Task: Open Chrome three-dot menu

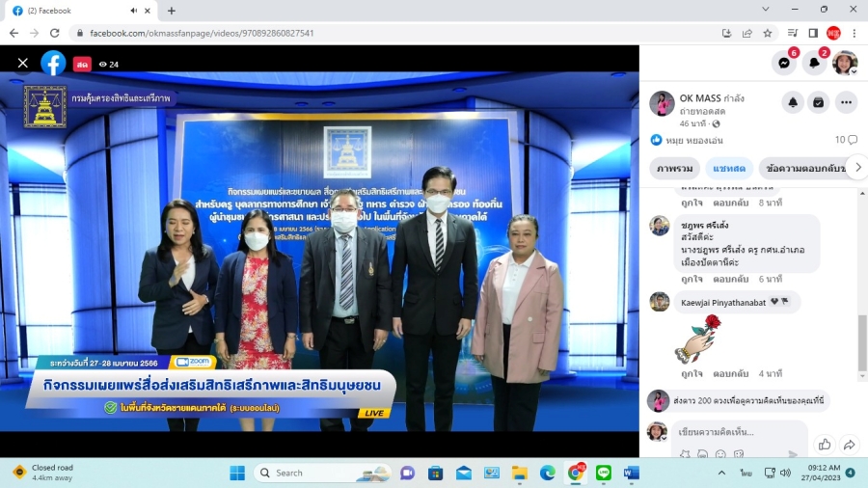Action: [854, 33]
